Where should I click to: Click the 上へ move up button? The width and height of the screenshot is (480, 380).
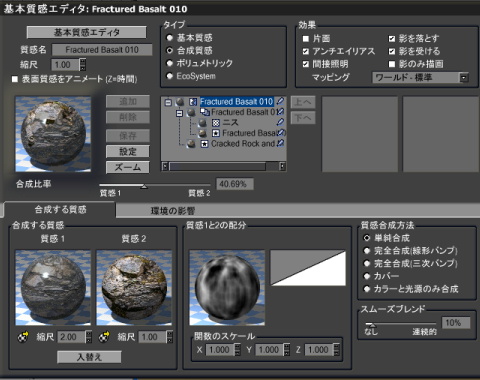point(303,102)
